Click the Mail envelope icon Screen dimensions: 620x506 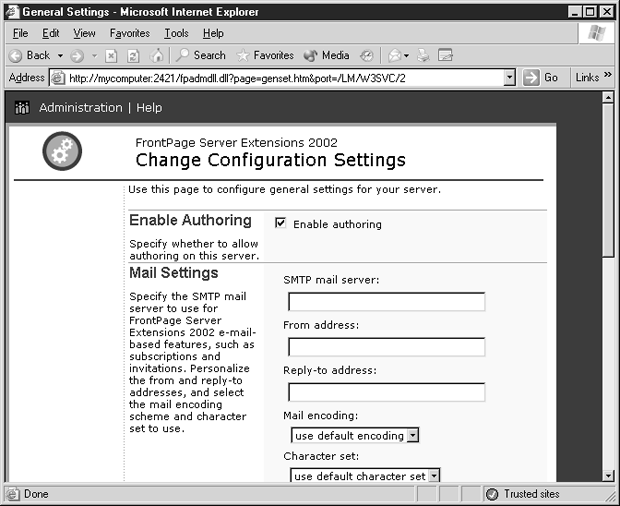(395, 56)
